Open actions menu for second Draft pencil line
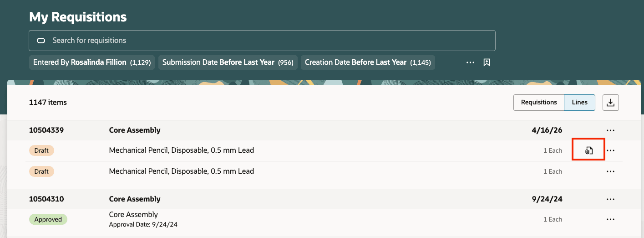 pos(611,171)
